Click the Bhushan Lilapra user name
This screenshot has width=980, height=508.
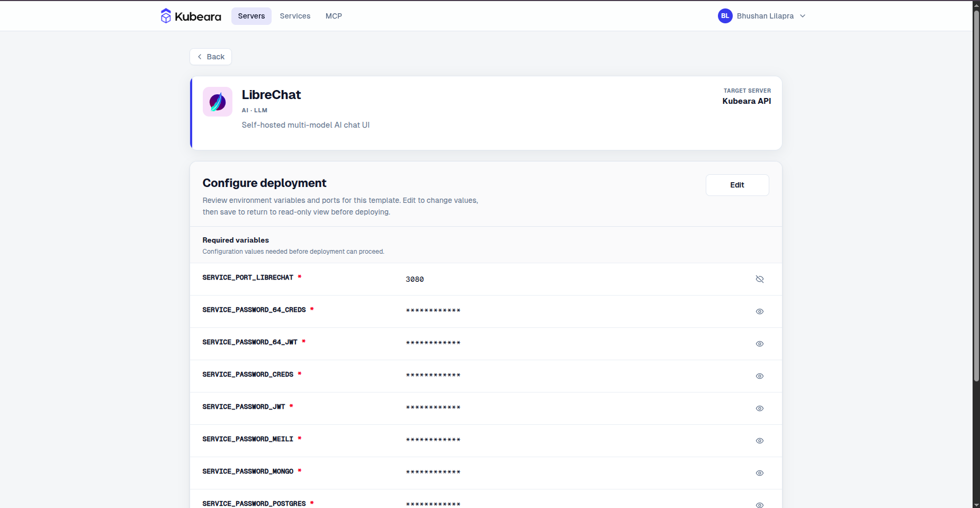(x=765, y=16)
